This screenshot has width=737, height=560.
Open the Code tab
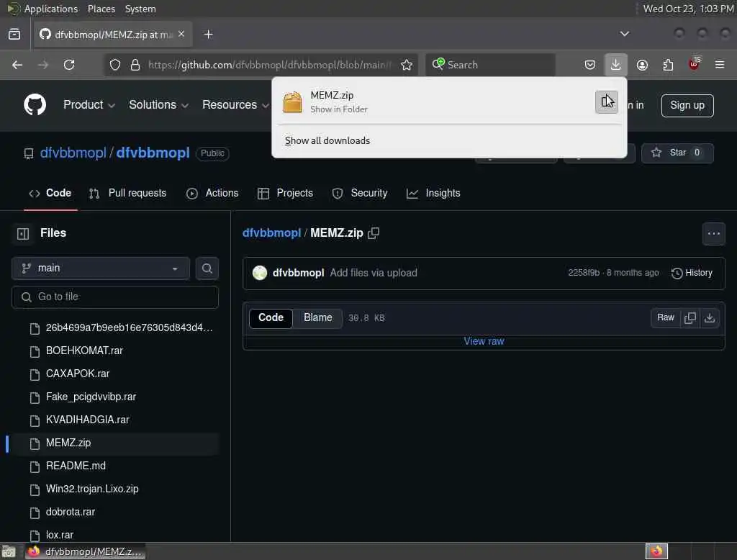(50, 193)
